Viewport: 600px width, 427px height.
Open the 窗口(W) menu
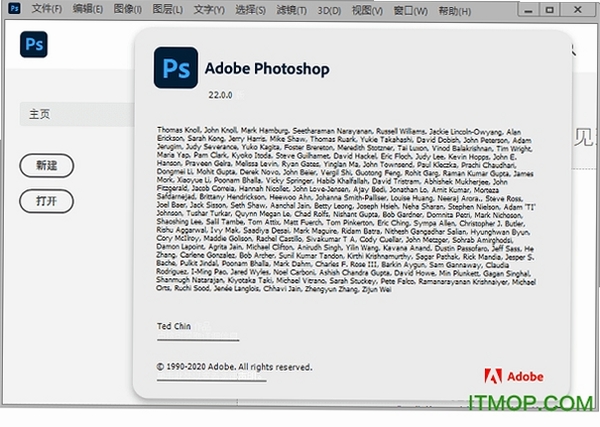(410, 11)
